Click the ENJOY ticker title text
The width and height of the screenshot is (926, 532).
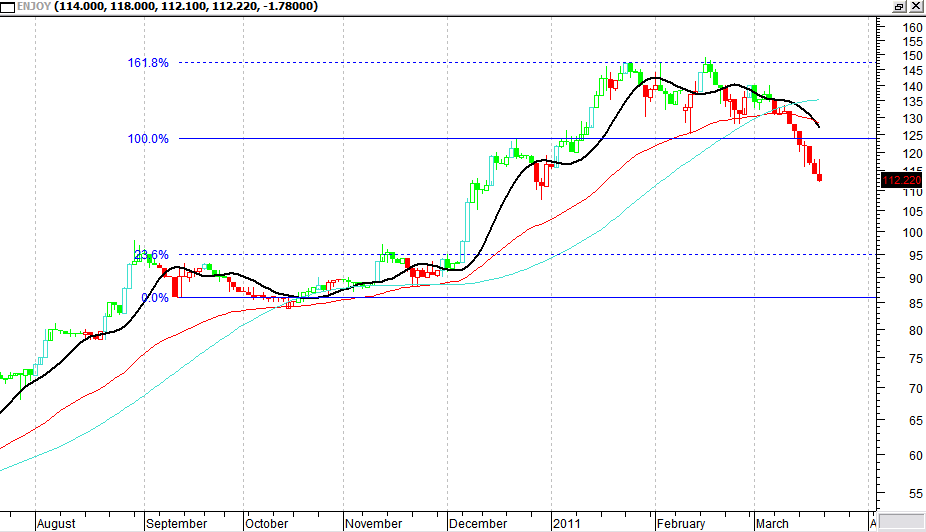point(34,6)
